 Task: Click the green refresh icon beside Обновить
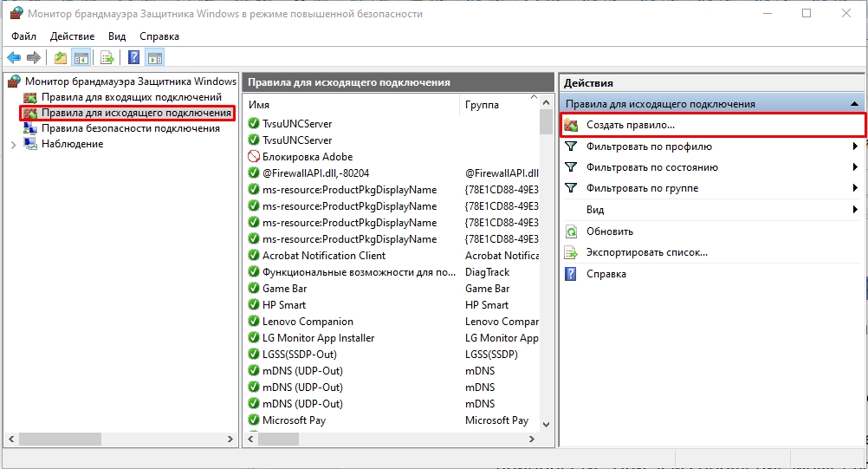[571, 231]
